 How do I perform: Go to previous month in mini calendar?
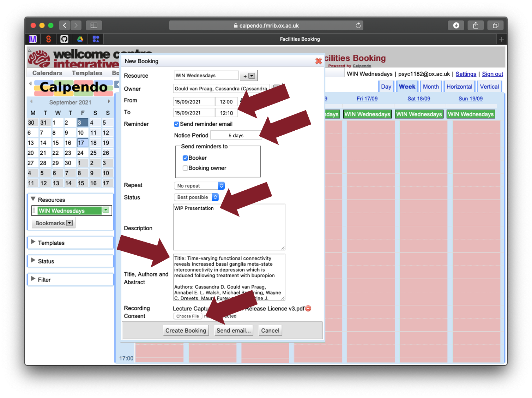click(x=31, y=101)
